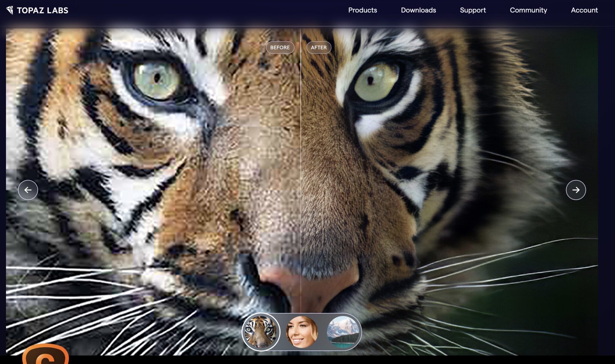Advance to next slide with right arrow
The height and width of the screenshot is (364, 615).
[x=576, y=190]
